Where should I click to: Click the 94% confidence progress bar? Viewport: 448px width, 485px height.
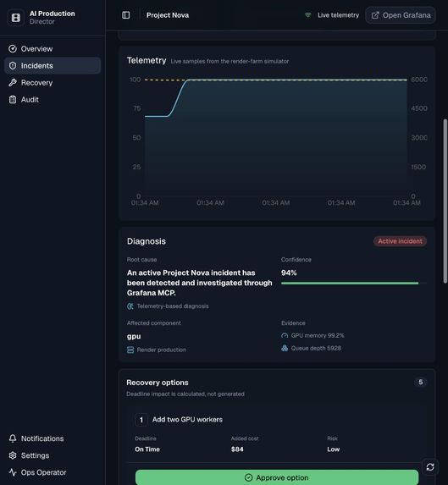[x=354, y=283]
